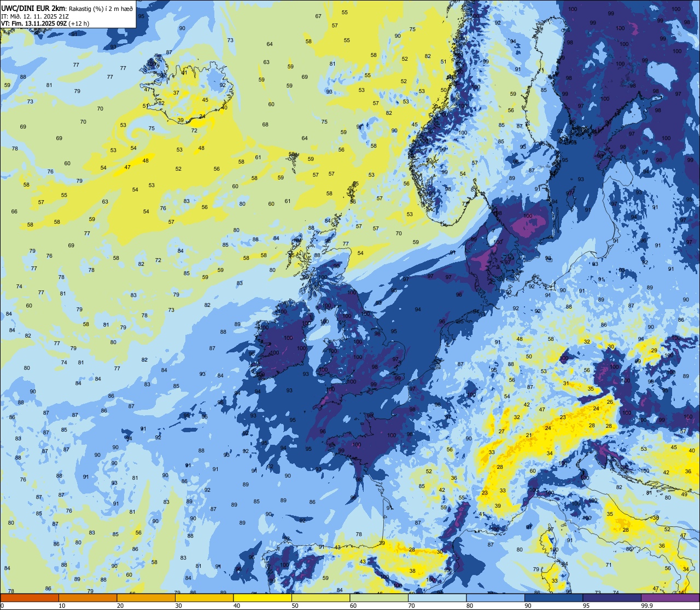This screenshot has width=700, height=610.
Task: Click the "70" tick label under the color scale
Action: click(x=411, y=606)
